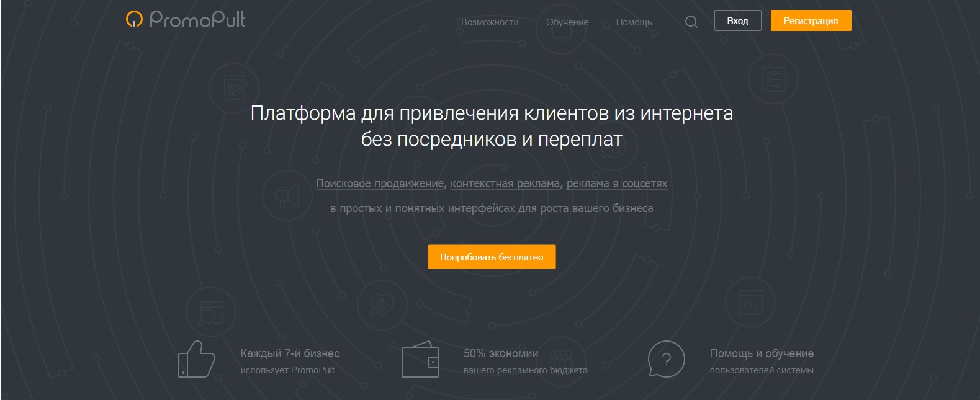Open the underlined Помощь link at the bottom
This screenshot has height=400, width=980.
[x=731, y=353]
